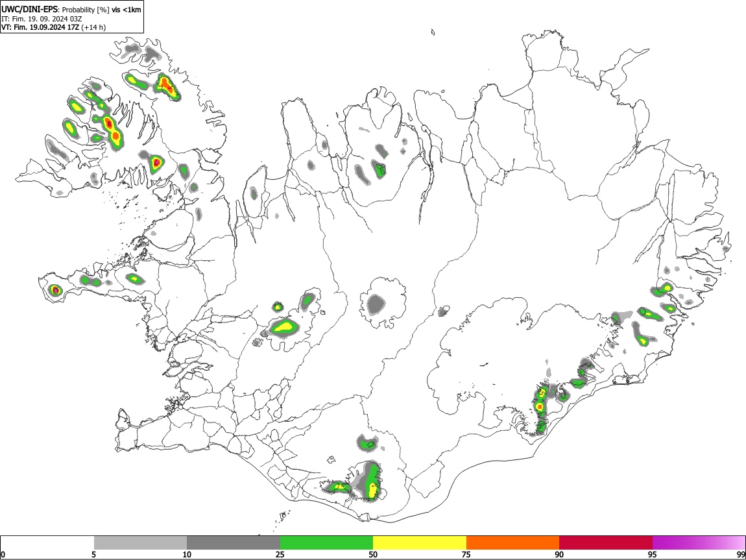Image resolution: width=746 pixels, height=560 pixels.
Task: Click the orange 75-90 legend swatch
Action: 512,542
